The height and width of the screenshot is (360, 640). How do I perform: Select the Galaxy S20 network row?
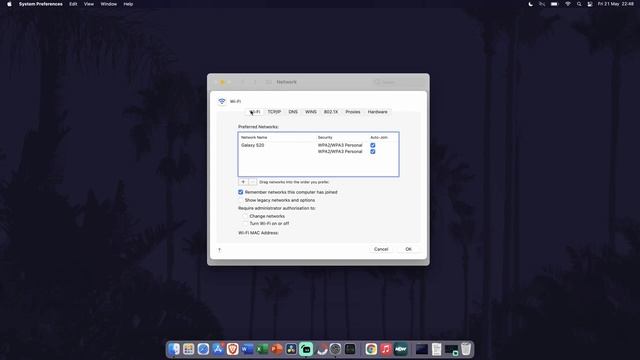click(x=318, y=145)
